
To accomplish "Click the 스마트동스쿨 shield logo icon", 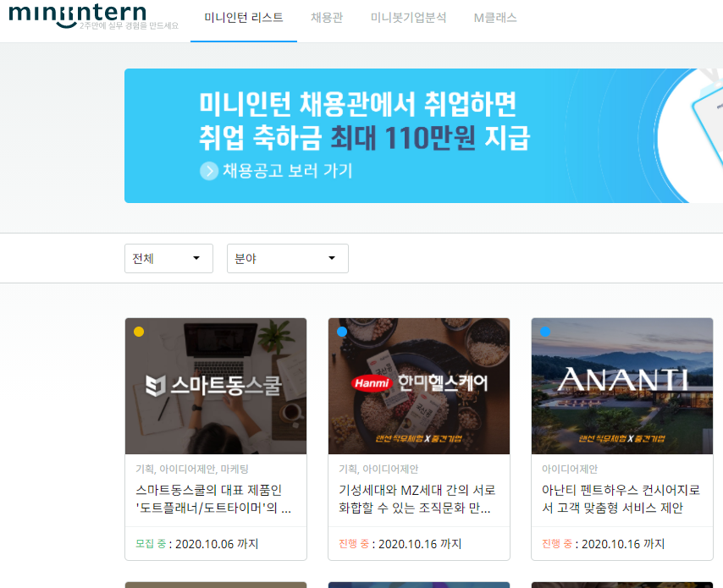I will [156, 386].
